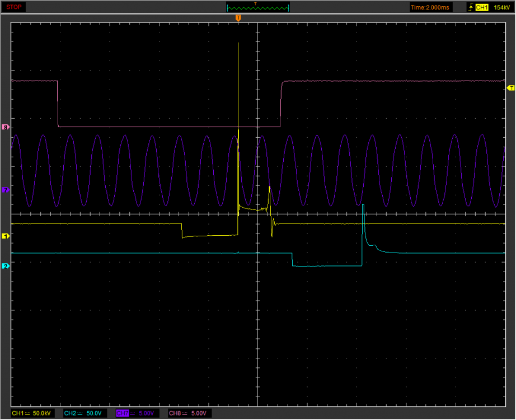Select the pink channel 8 ground marker
516x420 pixels.
point(6,127)
